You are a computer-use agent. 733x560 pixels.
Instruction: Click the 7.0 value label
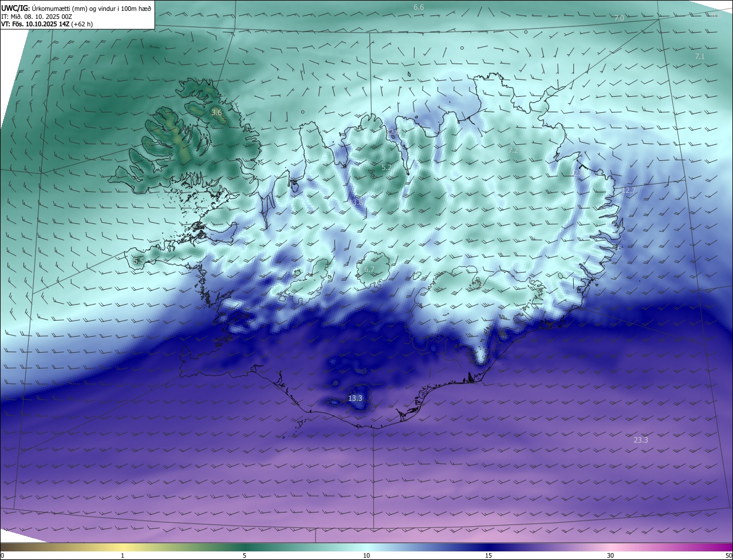click(x=619, y=18)
